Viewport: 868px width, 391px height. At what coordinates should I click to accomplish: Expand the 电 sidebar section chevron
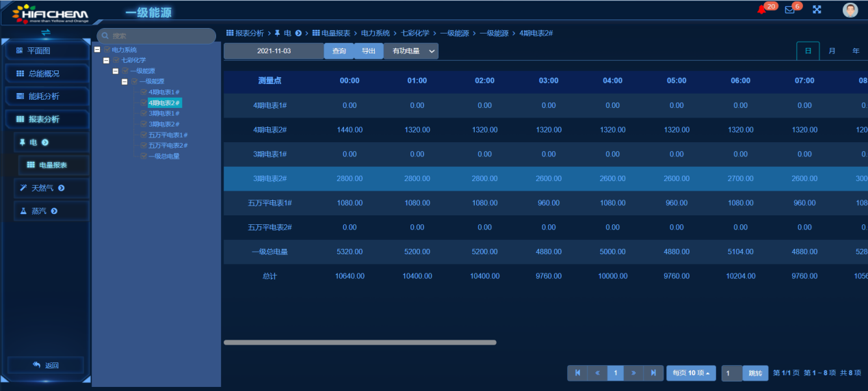(x=45, y=142)
